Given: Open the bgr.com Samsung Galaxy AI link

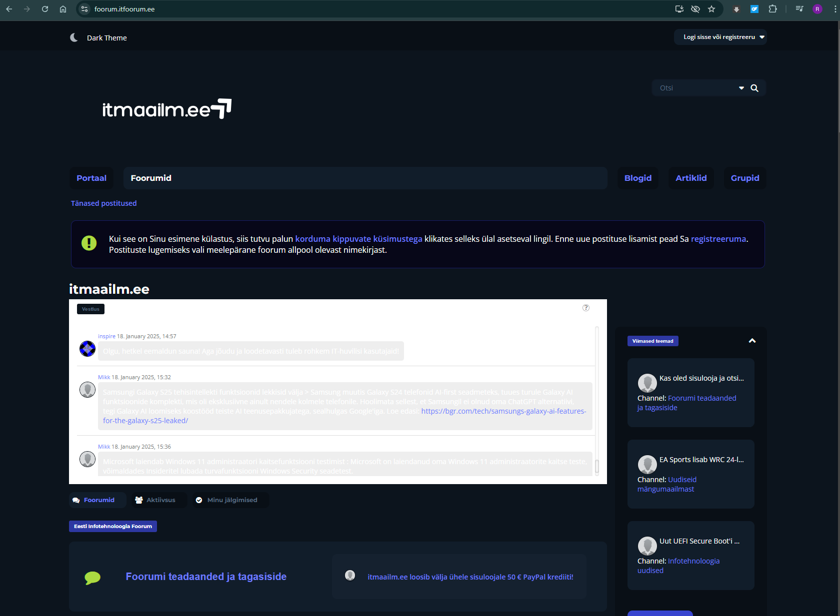Looking at the screenshot, I should click(x=344, y=416).
